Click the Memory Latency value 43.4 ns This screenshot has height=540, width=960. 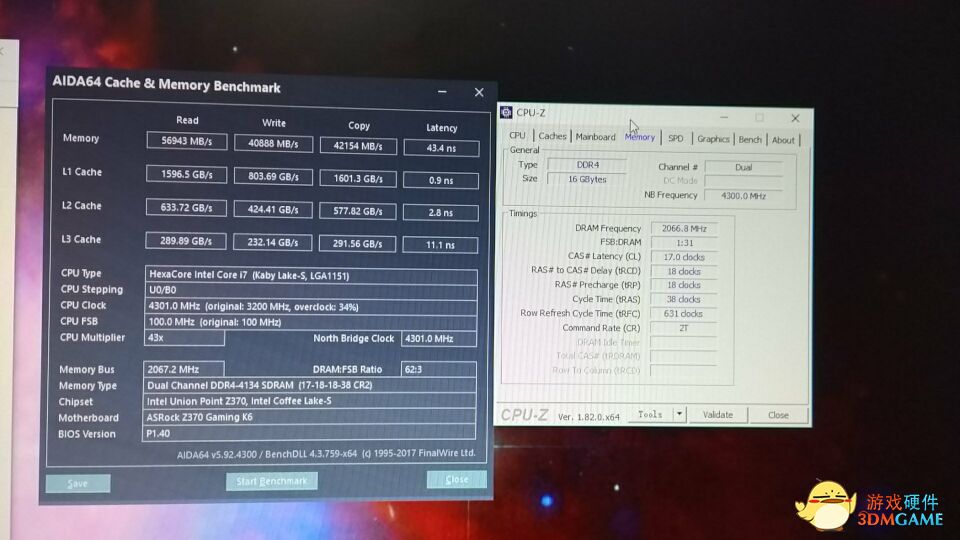441,148
